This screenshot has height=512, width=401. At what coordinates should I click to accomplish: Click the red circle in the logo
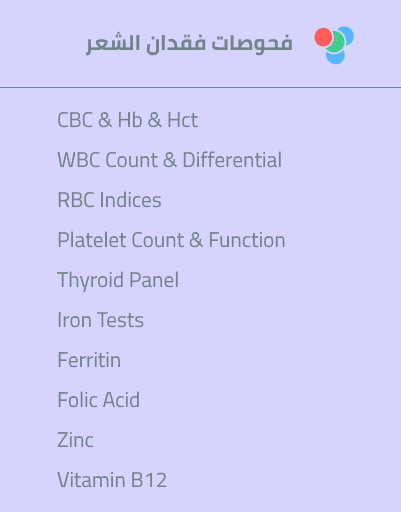(x=323, y=37)
